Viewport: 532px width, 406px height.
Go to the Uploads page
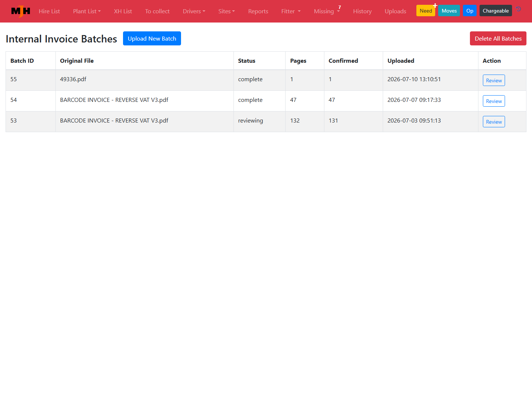(395, 11)
